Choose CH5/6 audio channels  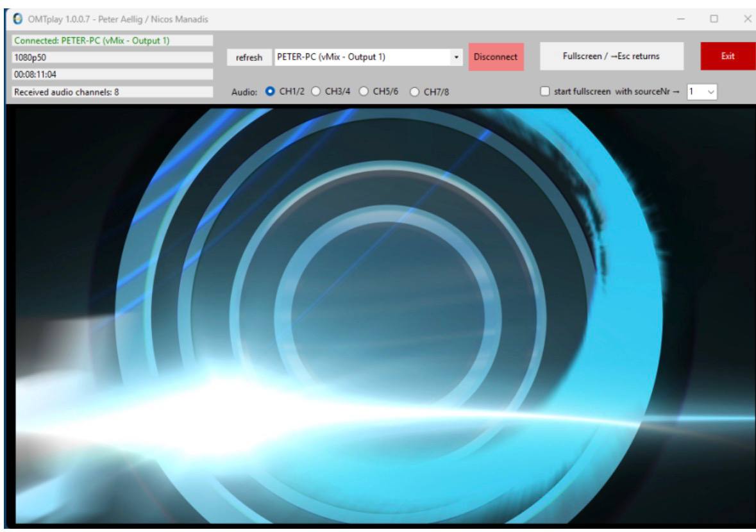pyautogui.click(x=363, y=92)
